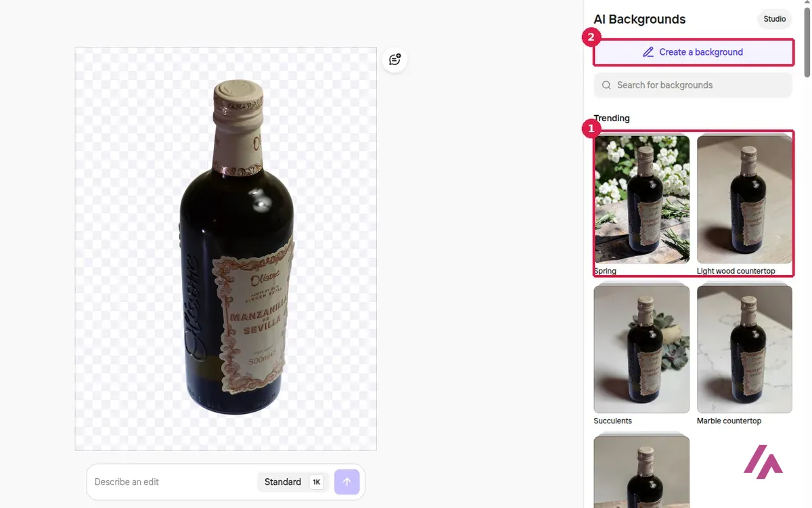The width and height of the screenshot is (812, 508).
Task: Click the Marble countertop label text
Action: click(729, 421)
